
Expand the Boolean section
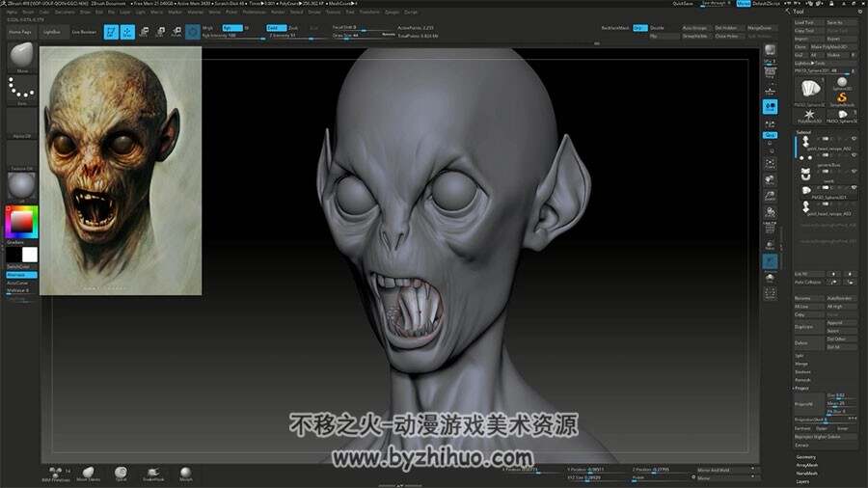(x=802, y=372)
